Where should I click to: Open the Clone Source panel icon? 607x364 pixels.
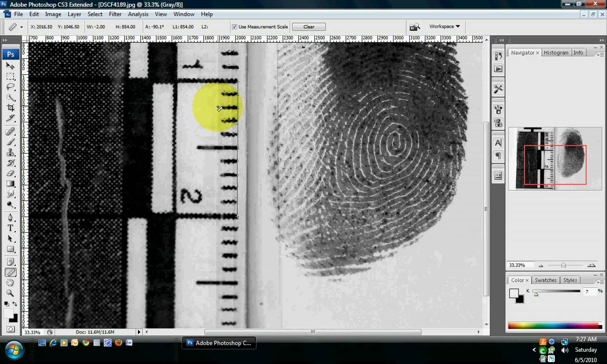coord(498,123)
